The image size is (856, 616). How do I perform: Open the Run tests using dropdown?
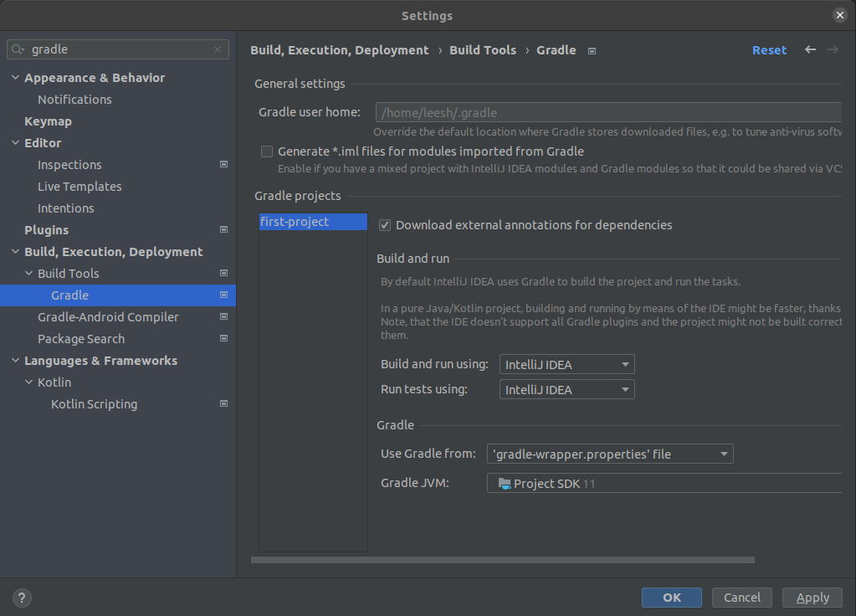566,389
